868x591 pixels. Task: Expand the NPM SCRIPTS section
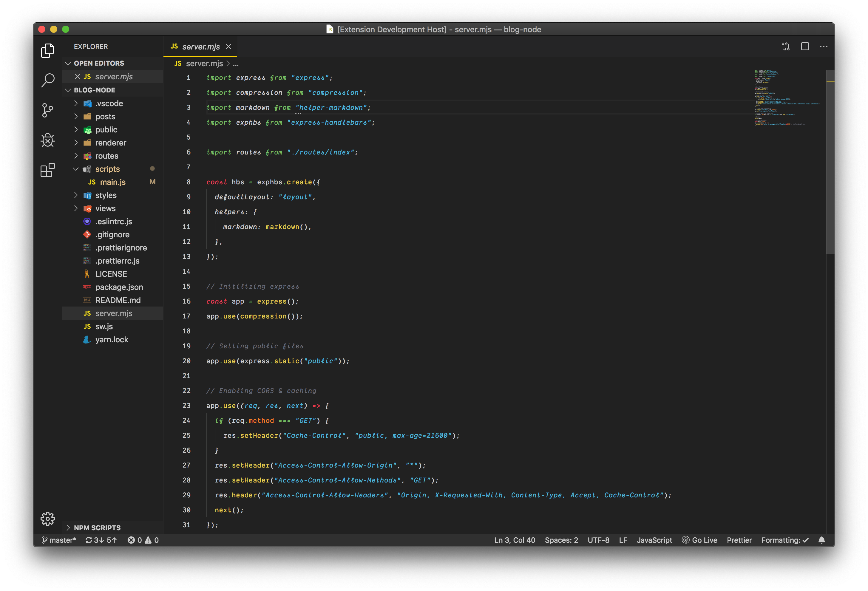97,527
